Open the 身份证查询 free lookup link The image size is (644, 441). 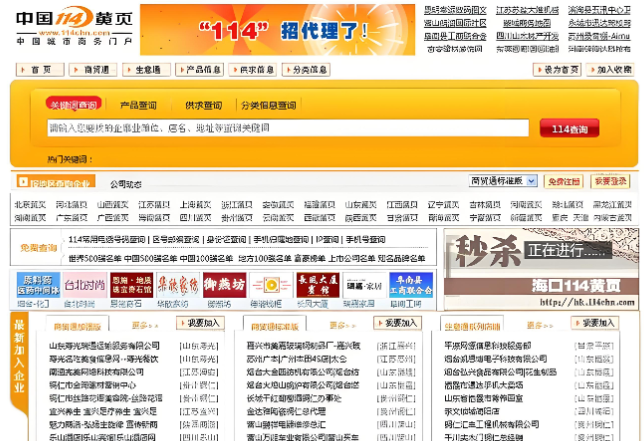coord(226,239)
